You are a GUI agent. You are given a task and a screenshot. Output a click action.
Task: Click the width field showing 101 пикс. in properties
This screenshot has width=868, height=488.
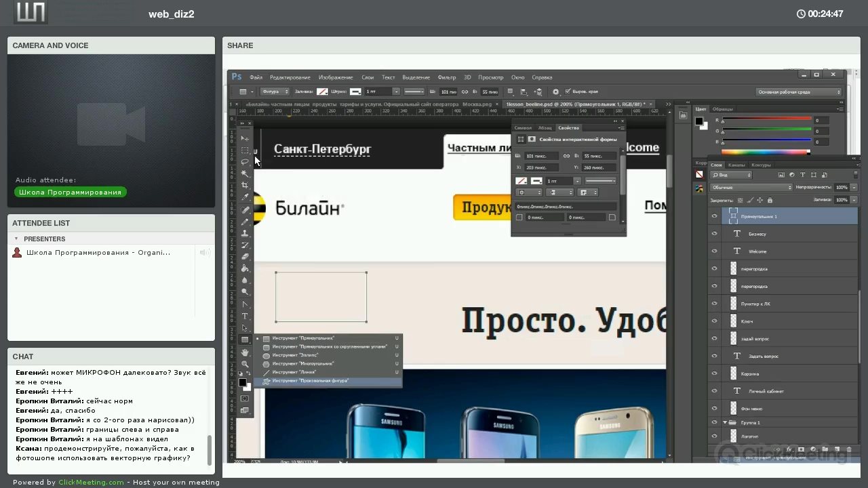pos(542,156)
